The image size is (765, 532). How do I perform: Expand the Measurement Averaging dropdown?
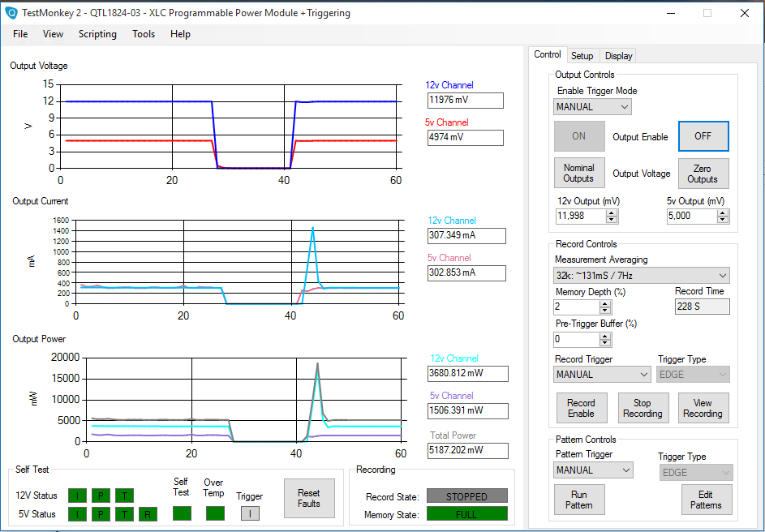coord(642,276)
